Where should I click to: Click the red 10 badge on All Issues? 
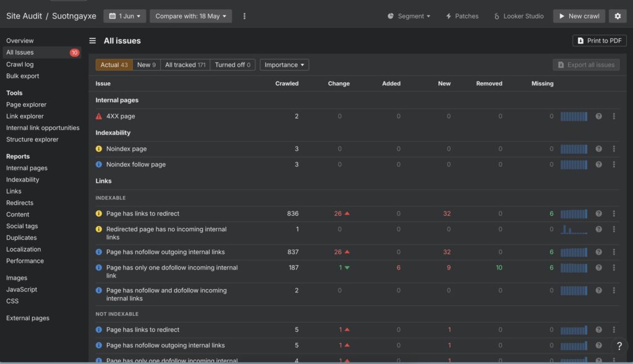pyautogui.click(x=74, y=53)
